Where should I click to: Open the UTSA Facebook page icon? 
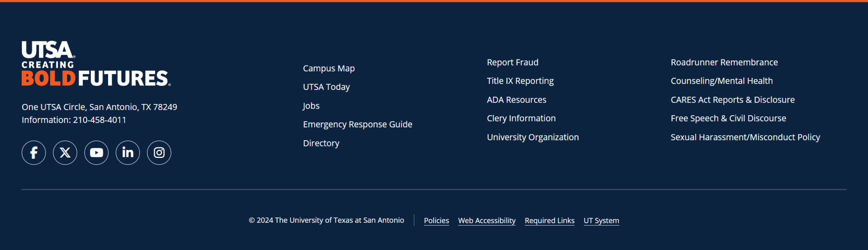[x=34, y=153]
